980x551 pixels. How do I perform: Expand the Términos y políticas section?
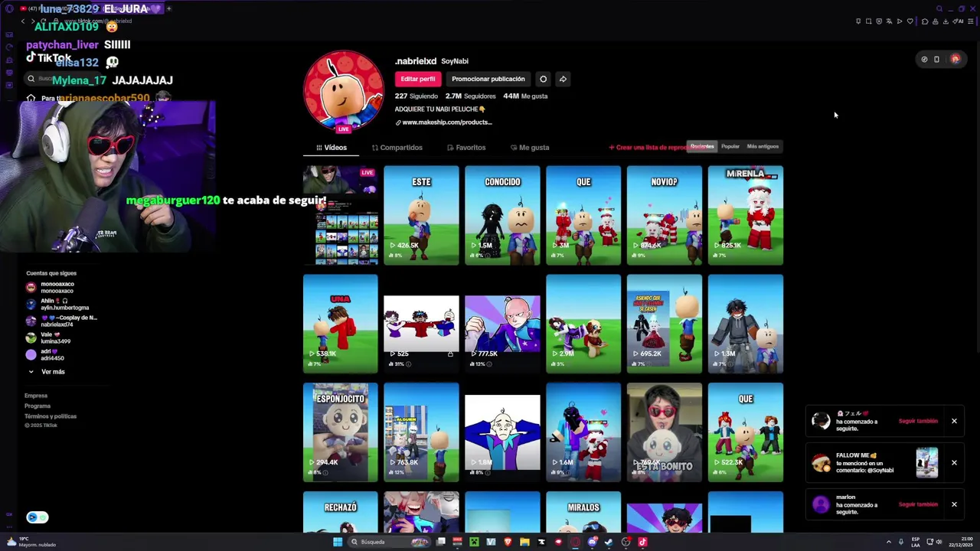(51, 416)
